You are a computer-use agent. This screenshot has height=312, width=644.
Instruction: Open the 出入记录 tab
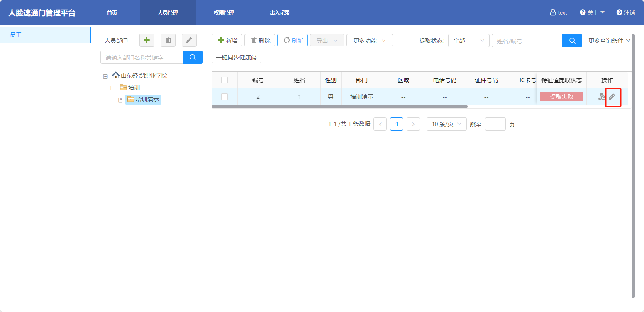tap(280, 13)
